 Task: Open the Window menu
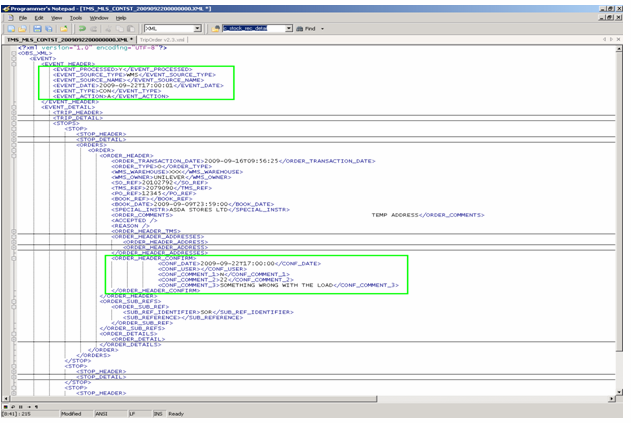point(99,18)
